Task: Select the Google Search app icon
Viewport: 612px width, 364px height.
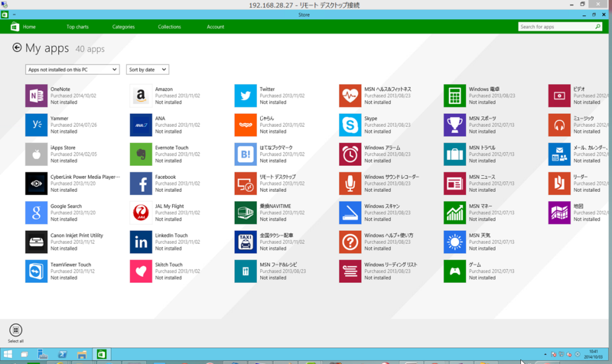Action: point(36,213)
